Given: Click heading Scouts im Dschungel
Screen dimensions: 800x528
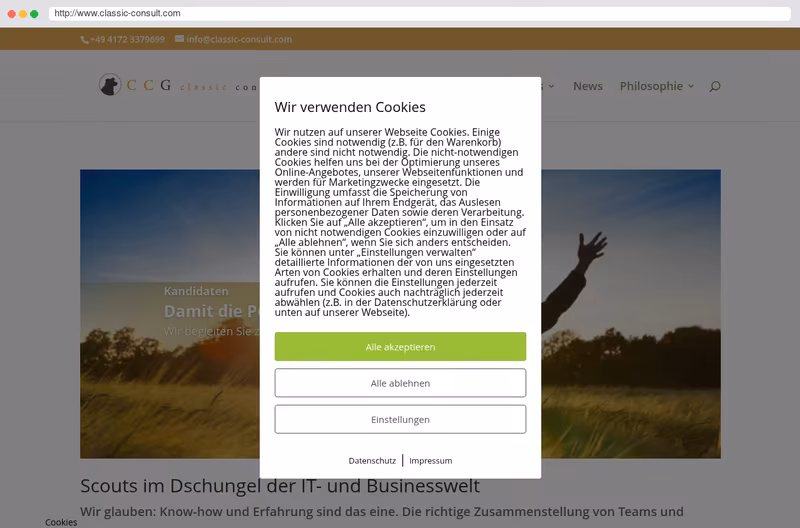Looking at the screenshot, I should coord(280,486).
